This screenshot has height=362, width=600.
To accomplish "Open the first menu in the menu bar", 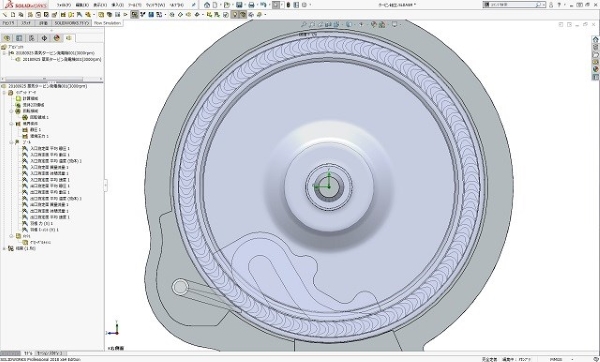I will tap(64, 5).
